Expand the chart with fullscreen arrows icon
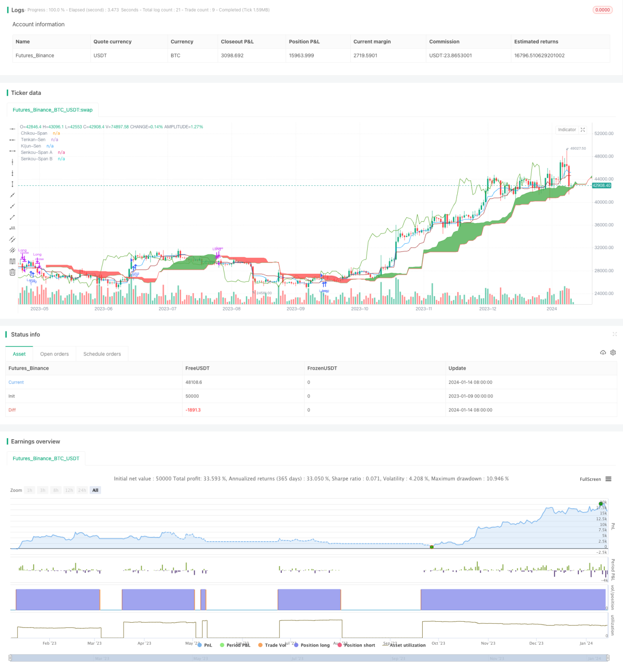 pyautogui.click(x=583, y=130)
